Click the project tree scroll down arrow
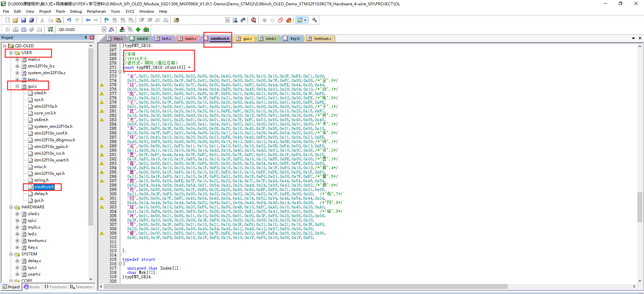The height and width of the screenshot is (294, 644). [91, 279]
